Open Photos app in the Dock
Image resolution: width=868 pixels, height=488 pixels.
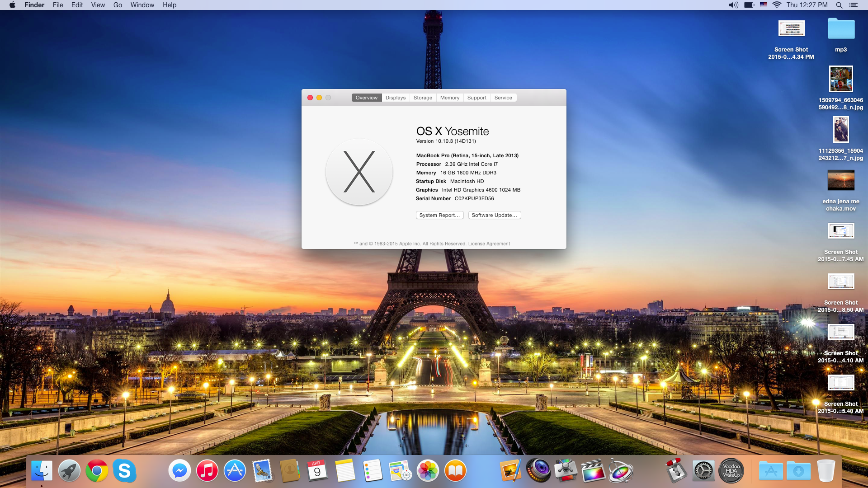point(428,471)
